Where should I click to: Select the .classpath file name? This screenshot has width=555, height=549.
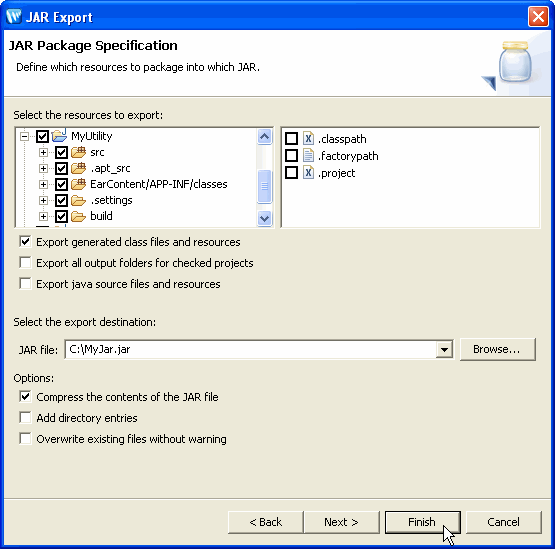[342, 139]
